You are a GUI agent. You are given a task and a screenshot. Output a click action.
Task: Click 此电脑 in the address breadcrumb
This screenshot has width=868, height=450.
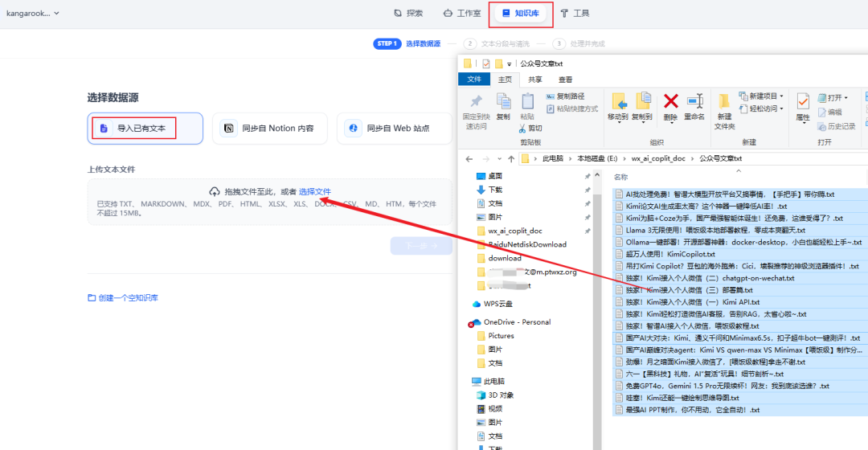pyautogui.click(x=552, y=158)
